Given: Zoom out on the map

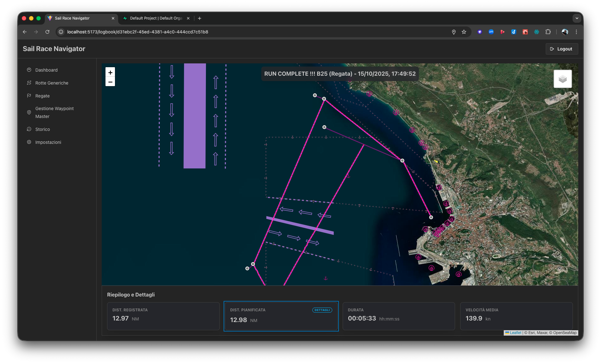Looking at the screenshot, I should [x=110, y=82].
